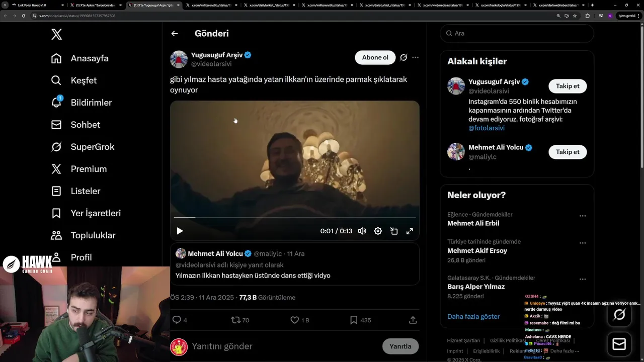Viewport: 644px width, 362px height.
Task: Bookmark the post showing 435 bookmarks
Action: (x=360, y=320)
